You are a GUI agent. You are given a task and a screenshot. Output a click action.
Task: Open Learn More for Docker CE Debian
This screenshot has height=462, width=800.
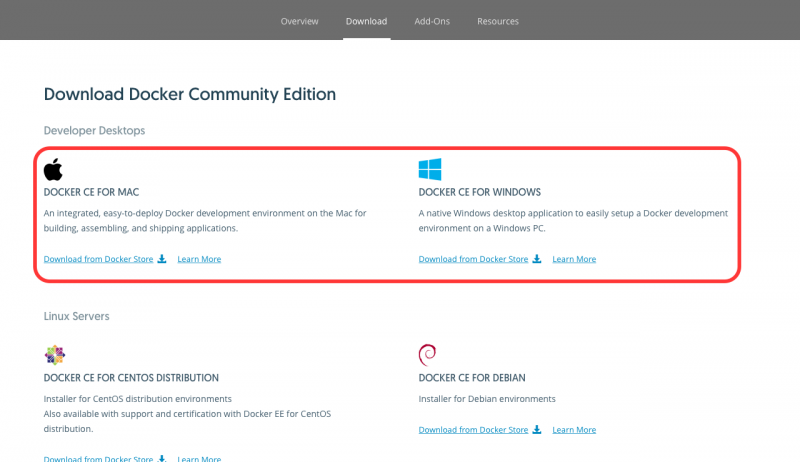click(574, 430)
